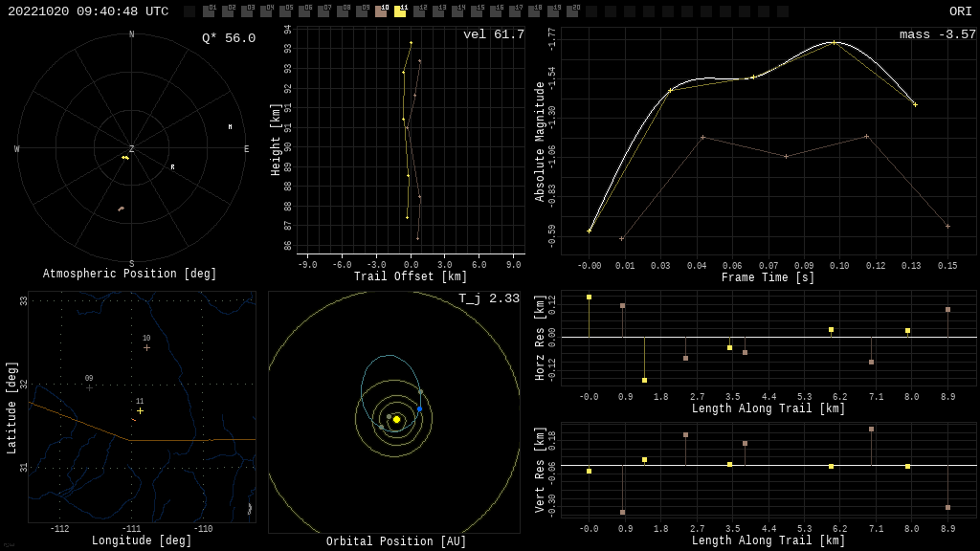Screen dimensions: 980x551
Task: Click the T_j 2.33 value
Action: click(x=488, y=298)
